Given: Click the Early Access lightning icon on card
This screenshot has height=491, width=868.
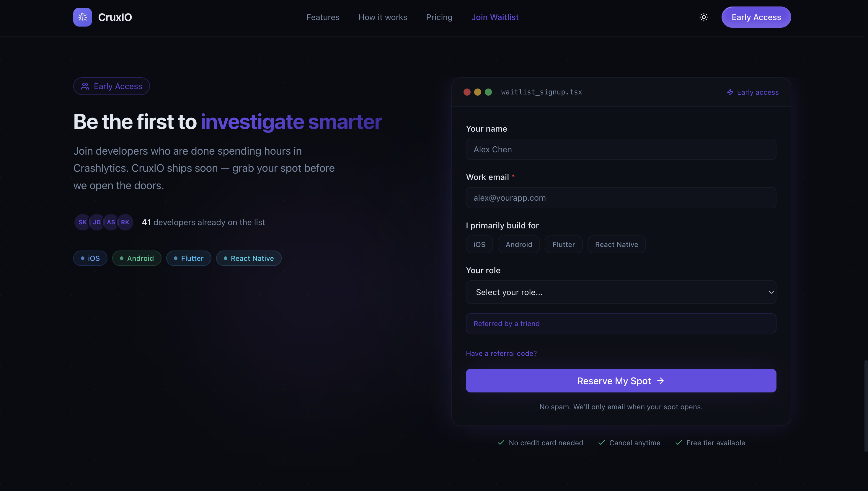Looking at the screenshot, I should [730, 92].
